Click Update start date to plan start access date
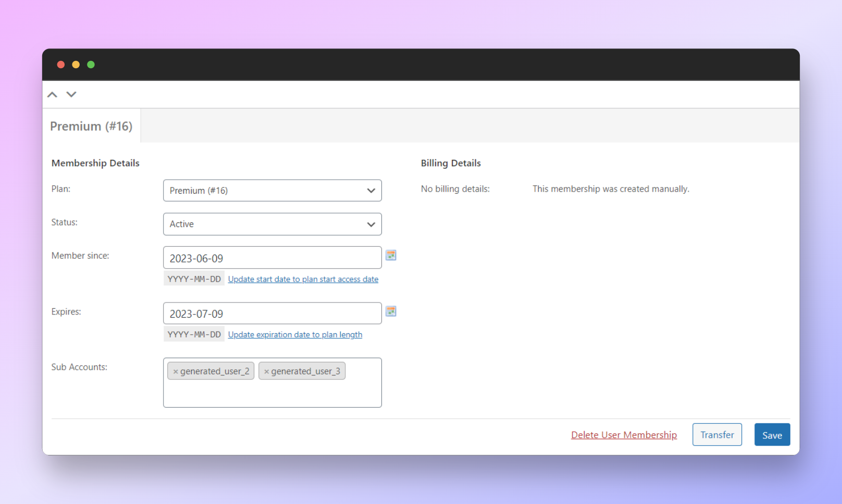 [303, 279]
